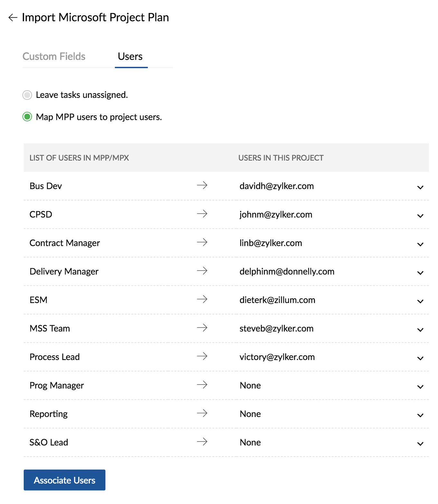Viewport: 438px width, 504px height.
Task: Click the Process Lead MPP user name
Action: pyautogui.click(x=55, y=357)
